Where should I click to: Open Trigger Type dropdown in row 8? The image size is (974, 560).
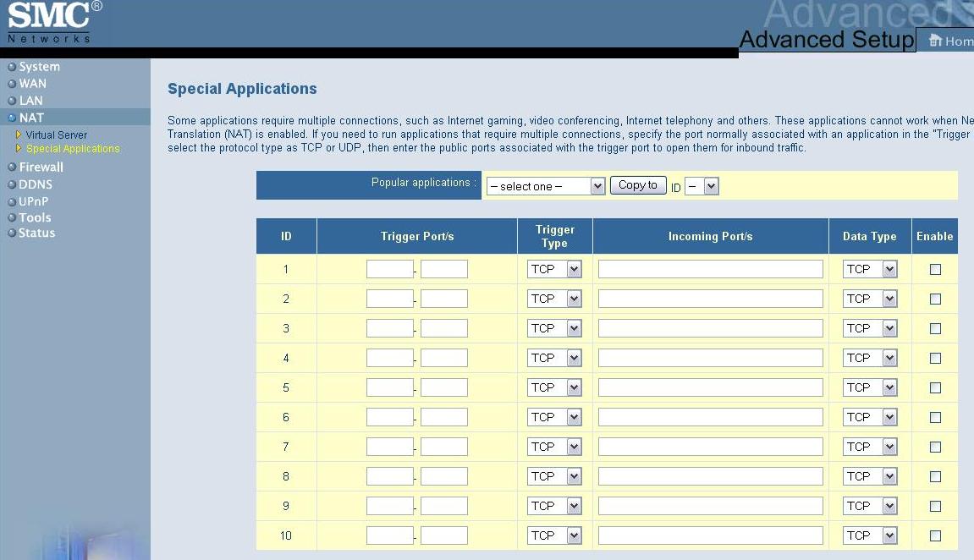tap(555, 476)
